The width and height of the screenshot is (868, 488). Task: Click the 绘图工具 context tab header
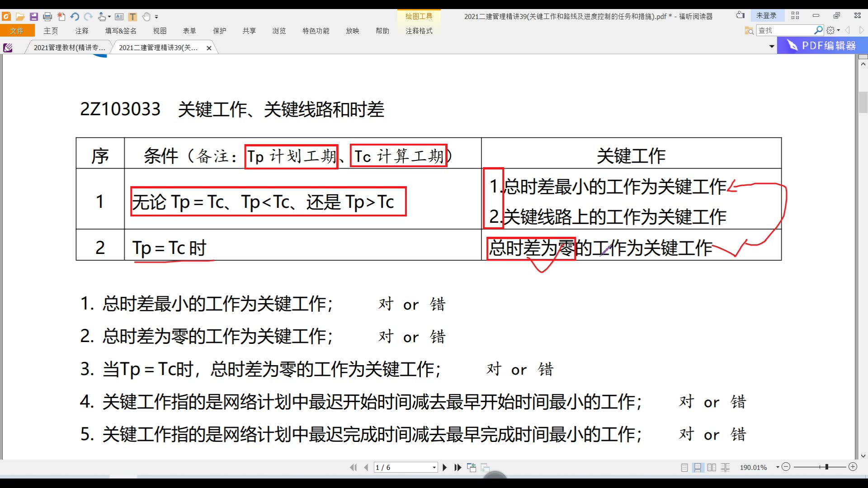click(x=419, y=16)
